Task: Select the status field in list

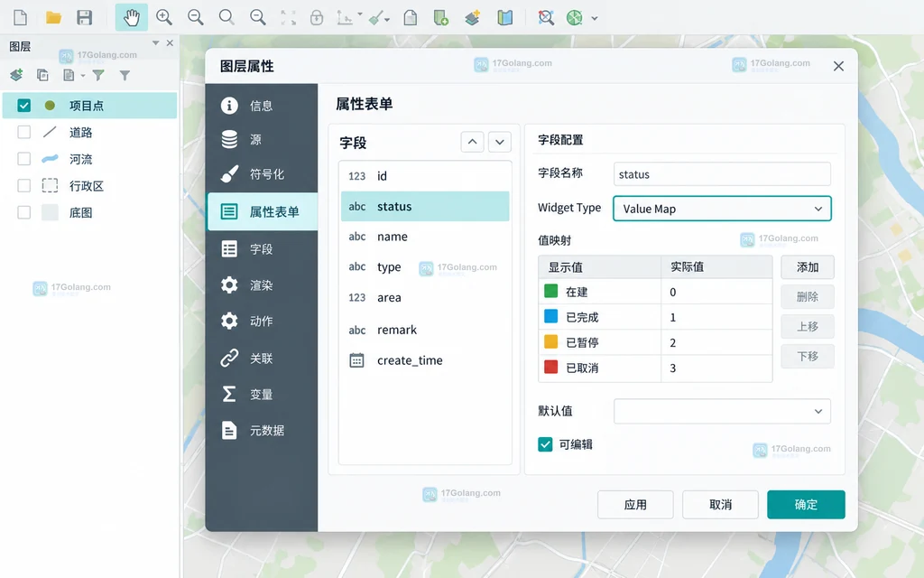Action: [425, 207]
